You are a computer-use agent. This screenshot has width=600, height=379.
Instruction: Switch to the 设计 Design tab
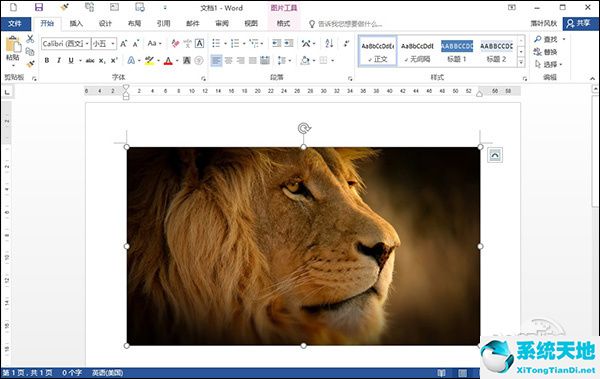(x=105, y=24)
